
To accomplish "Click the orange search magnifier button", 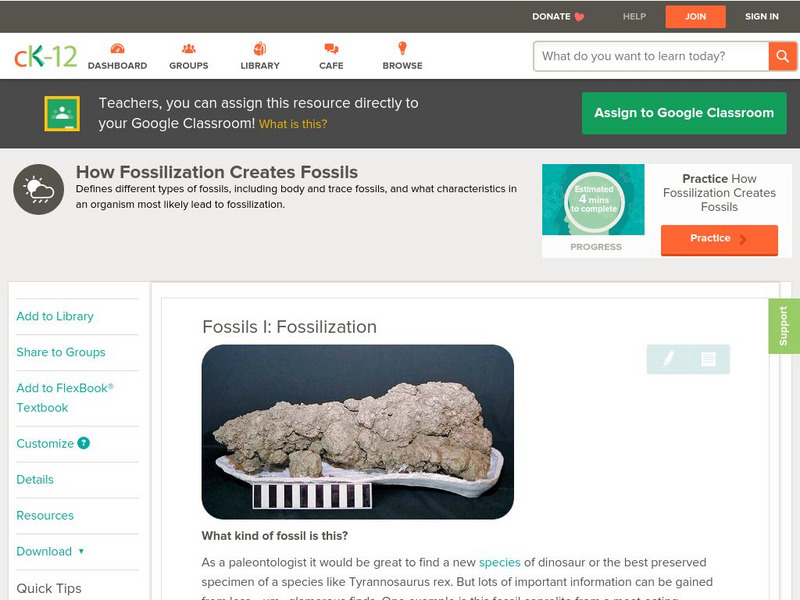I will pyautogui.click(x=782, y=56).
